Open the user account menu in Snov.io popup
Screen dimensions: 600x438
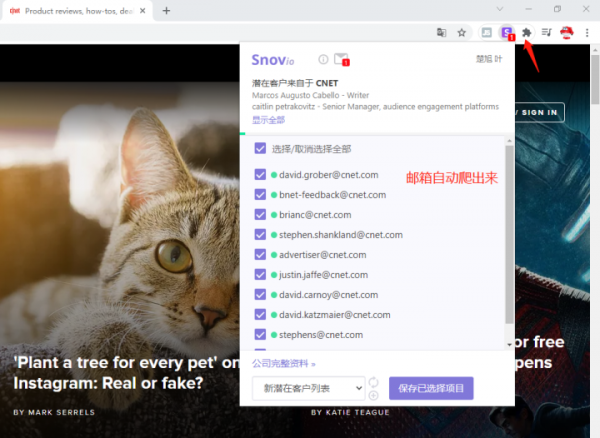(x=489, y=59)
